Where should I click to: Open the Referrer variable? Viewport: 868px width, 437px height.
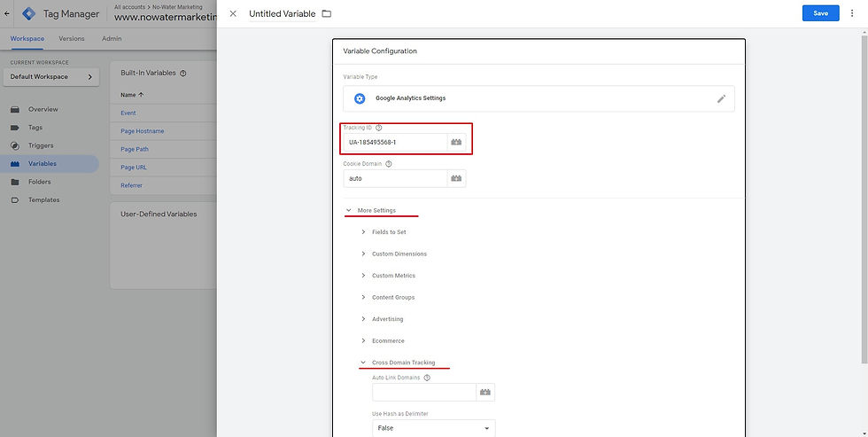(x=131, y=185)
